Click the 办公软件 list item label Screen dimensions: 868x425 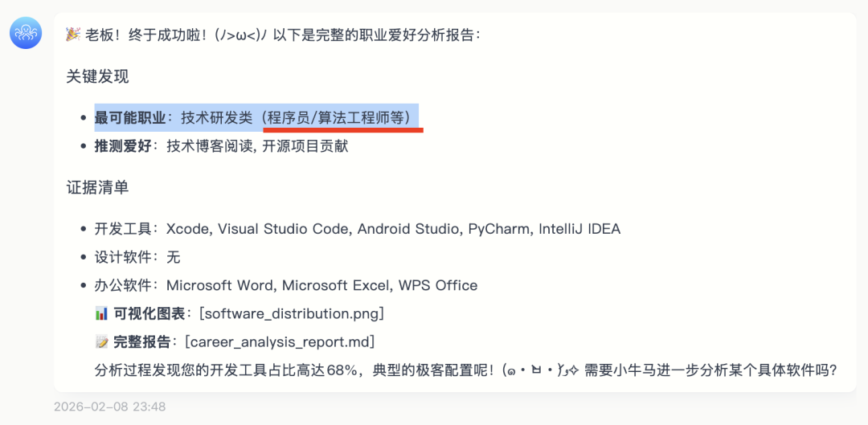click(123, 285)
